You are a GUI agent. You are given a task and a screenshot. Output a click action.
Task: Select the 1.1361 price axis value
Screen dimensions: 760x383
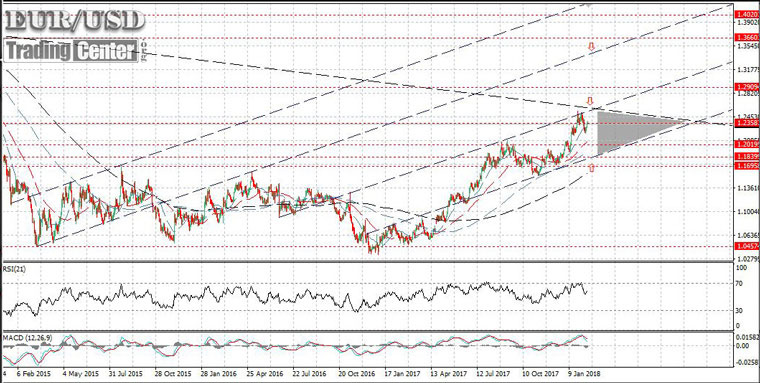[748, 188]
